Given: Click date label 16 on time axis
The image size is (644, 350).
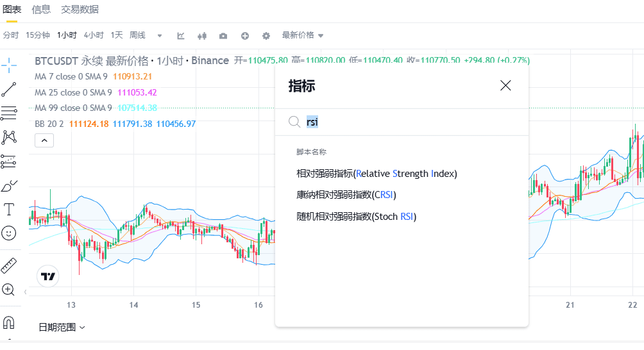Looking at the screenshot, I should [258, 305].
